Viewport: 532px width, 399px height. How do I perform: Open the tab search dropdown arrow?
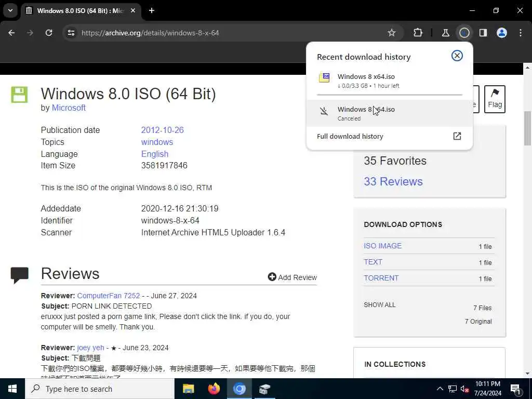click(x=10, y=10)
